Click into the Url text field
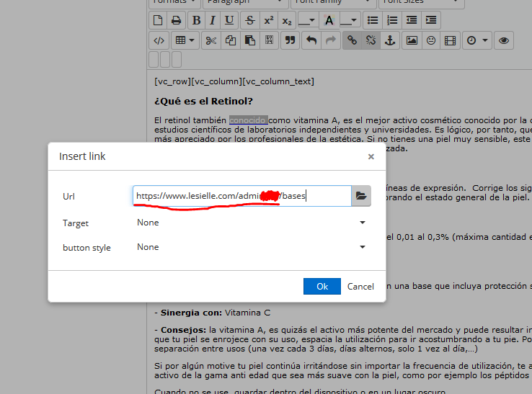 [x=241, y=196]
